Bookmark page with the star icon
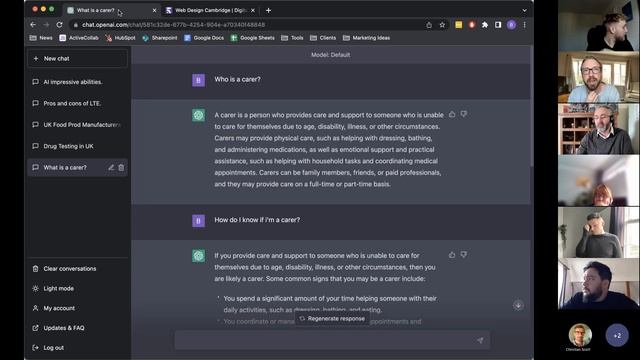Screen dimensions: 640x360 click(x=442, y=25)
